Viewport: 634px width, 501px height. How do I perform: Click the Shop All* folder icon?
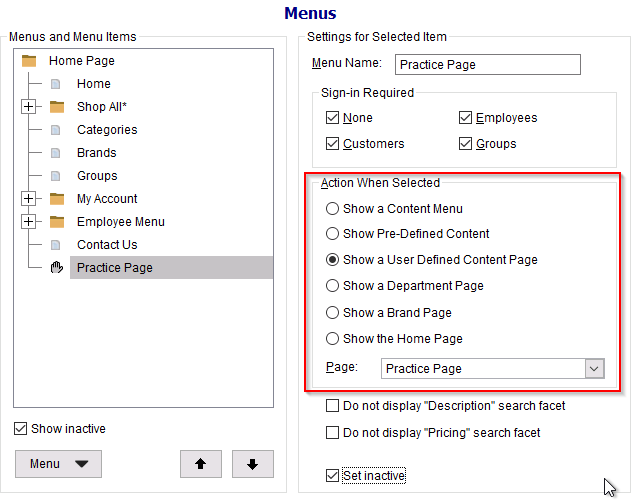pos(57,107)
